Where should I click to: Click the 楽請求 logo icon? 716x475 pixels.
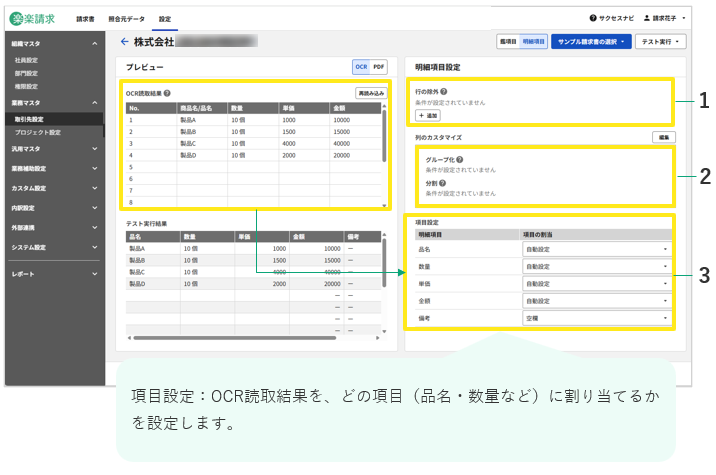(16, 19)
